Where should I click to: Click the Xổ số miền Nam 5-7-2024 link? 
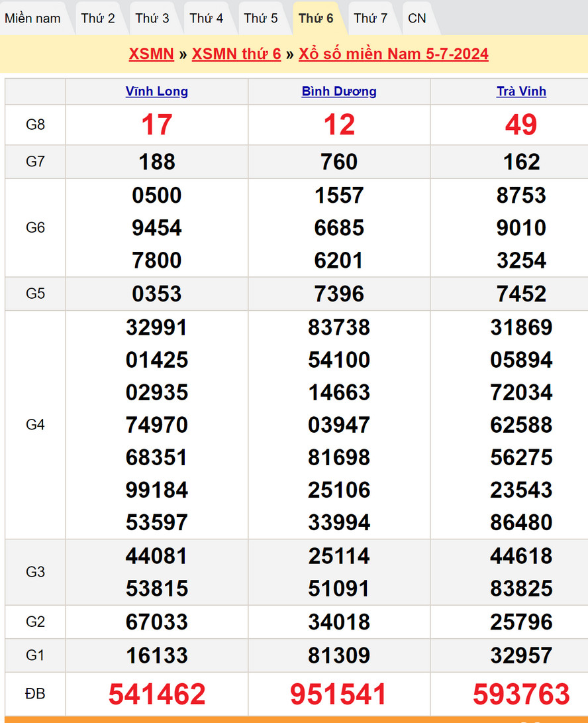click(393, 54)
